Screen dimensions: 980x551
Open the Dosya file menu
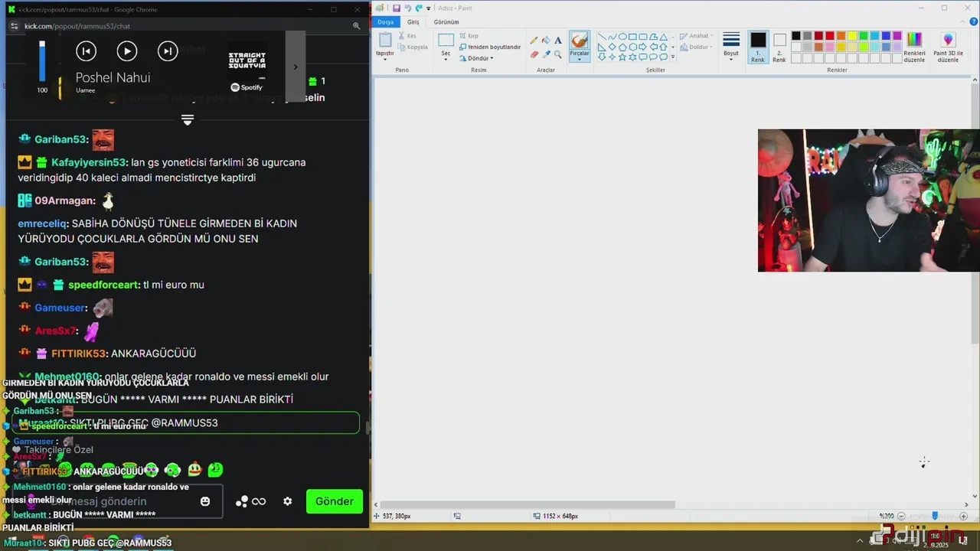coord(385,22)
